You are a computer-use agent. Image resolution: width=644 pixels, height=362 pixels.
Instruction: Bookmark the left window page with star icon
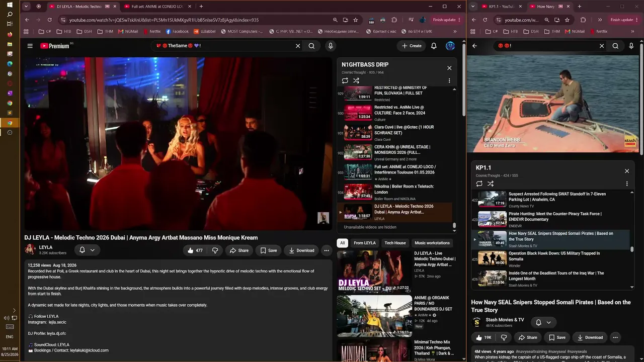[356, 20]
